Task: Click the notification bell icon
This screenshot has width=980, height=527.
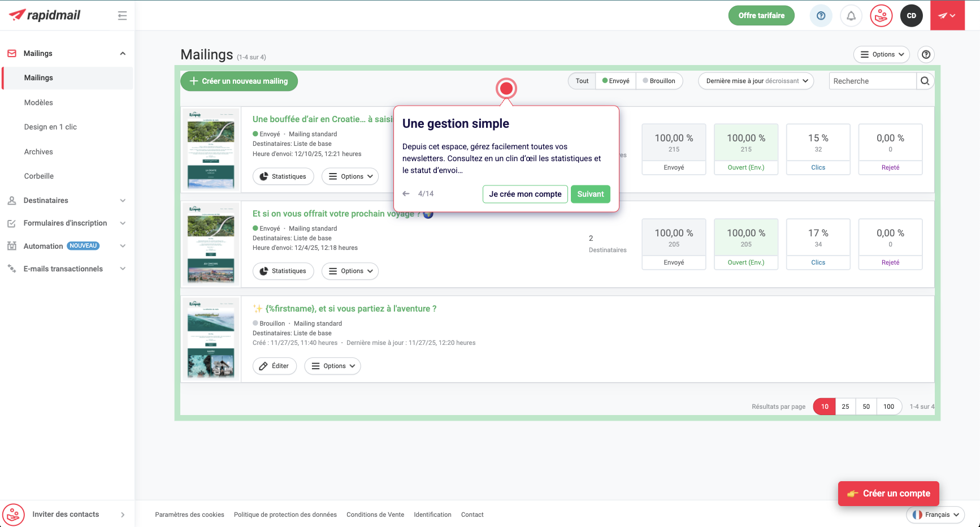Action: (851, 16)
